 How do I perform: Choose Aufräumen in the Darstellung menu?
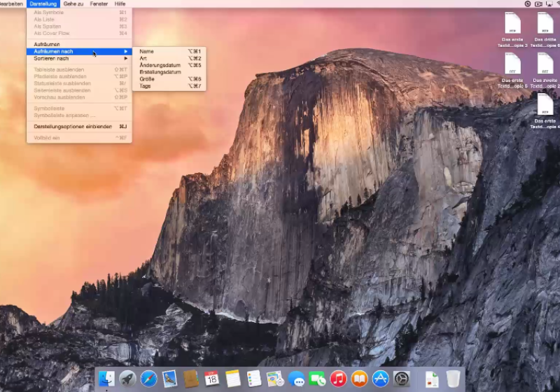79,44
